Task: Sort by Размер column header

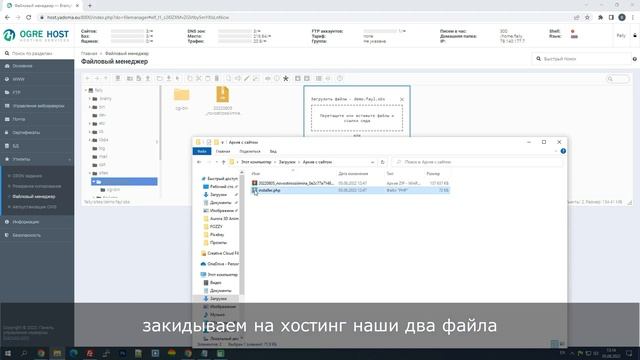Action: pos(433,174)
